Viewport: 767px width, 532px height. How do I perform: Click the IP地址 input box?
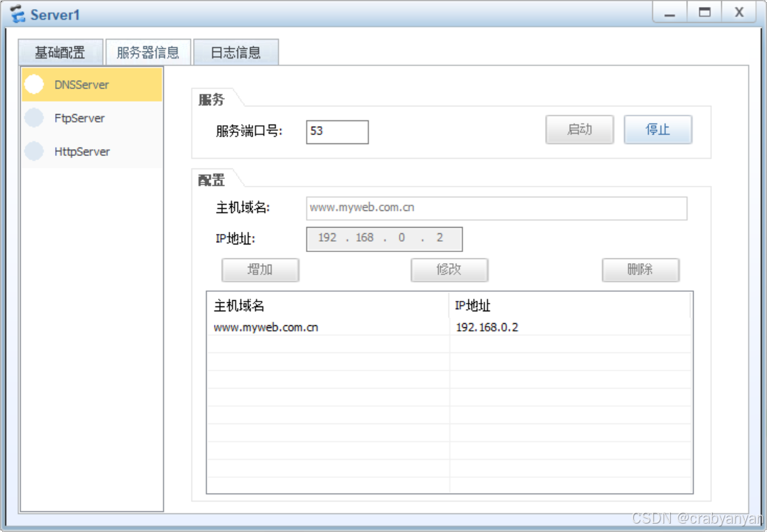384,239
